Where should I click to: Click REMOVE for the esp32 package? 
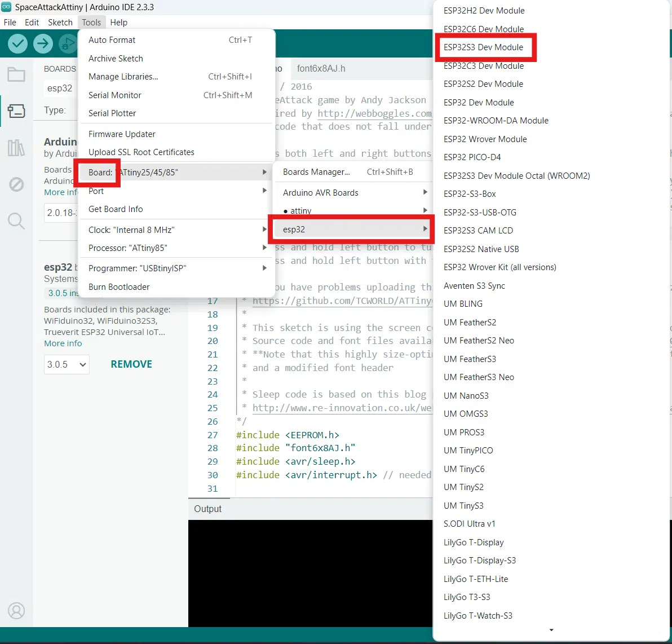click(131, 364)
